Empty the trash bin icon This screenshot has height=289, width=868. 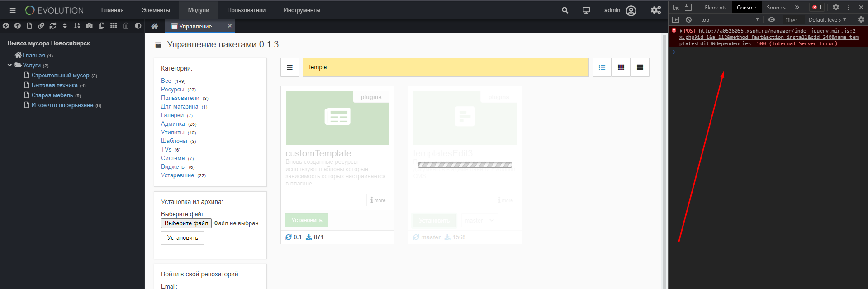[126, 26]
